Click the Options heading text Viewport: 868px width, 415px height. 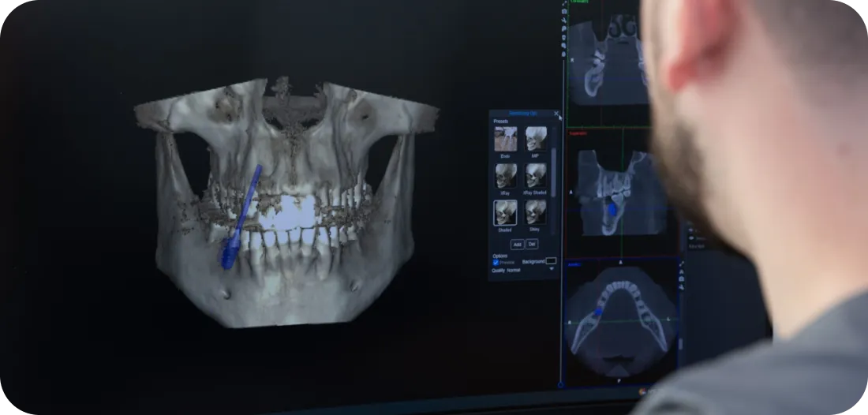(x=499, y=256)
